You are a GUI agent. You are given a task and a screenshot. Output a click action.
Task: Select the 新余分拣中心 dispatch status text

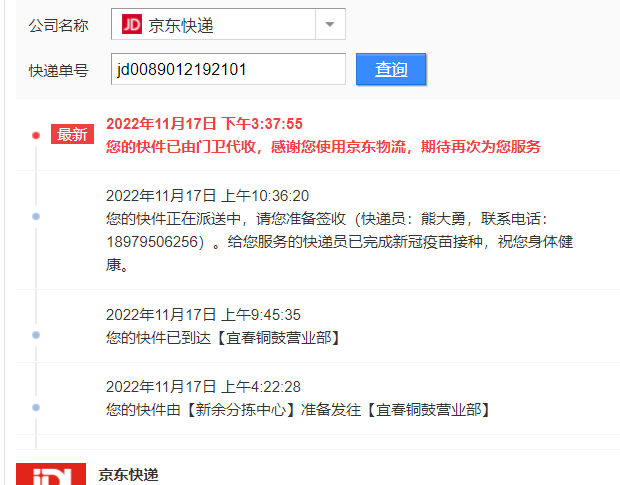[298, 410]
